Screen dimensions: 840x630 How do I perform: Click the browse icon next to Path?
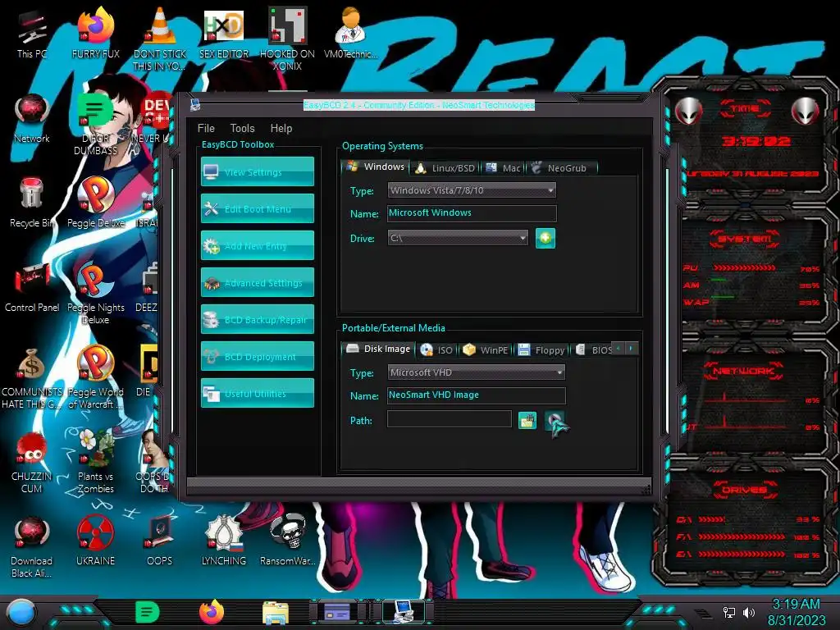click(x=527, y=421)
